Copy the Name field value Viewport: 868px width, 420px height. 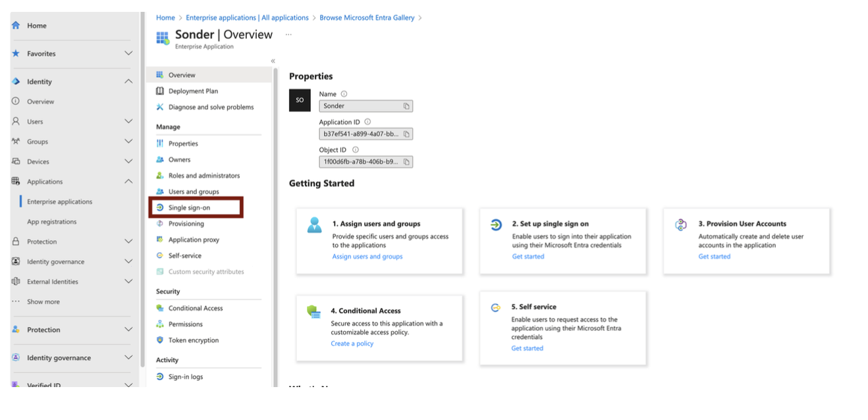tap(406, 106)
